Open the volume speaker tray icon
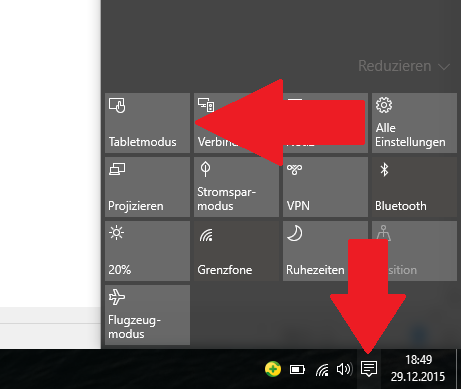Viewport: 461px width, 389px height. point(344,369)
